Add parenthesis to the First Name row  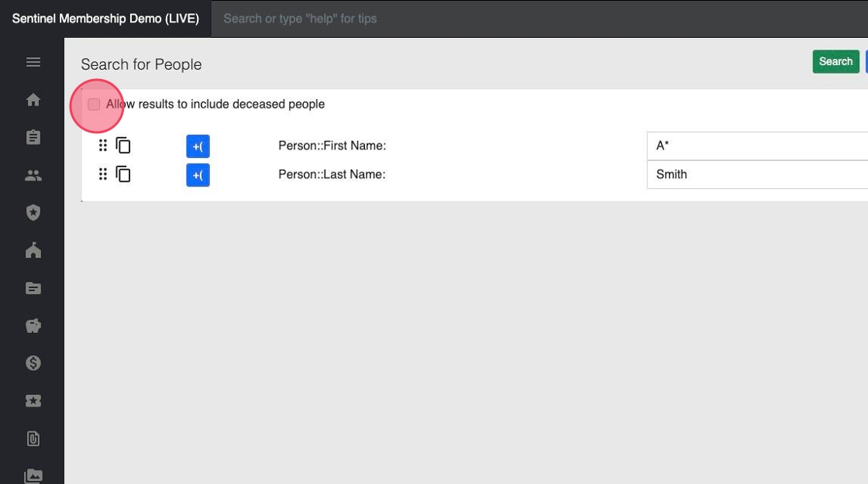tap(198, 146)
